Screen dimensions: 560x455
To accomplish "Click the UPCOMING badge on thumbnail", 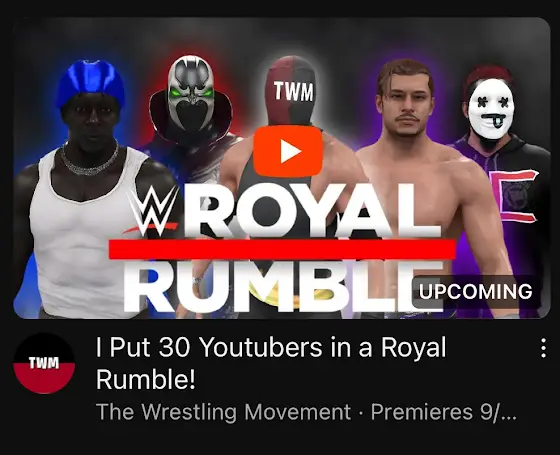I will pos(475,291).
